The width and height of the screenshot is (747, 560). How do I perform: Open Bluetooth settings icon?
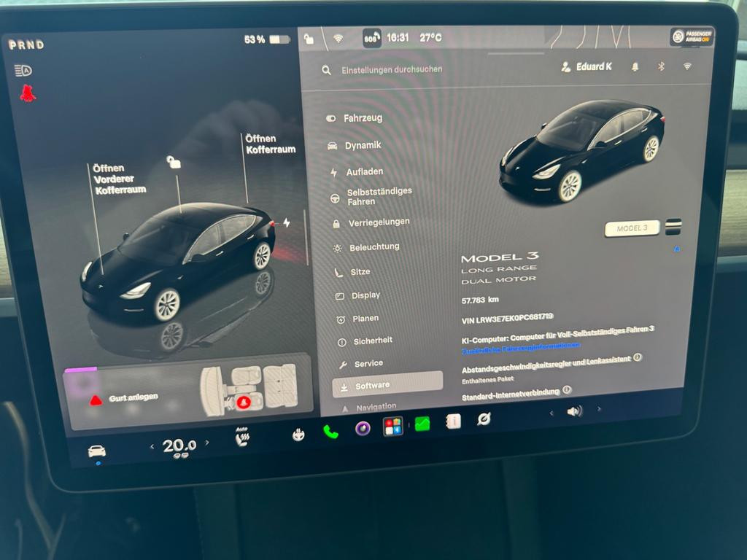click(661, 66)
